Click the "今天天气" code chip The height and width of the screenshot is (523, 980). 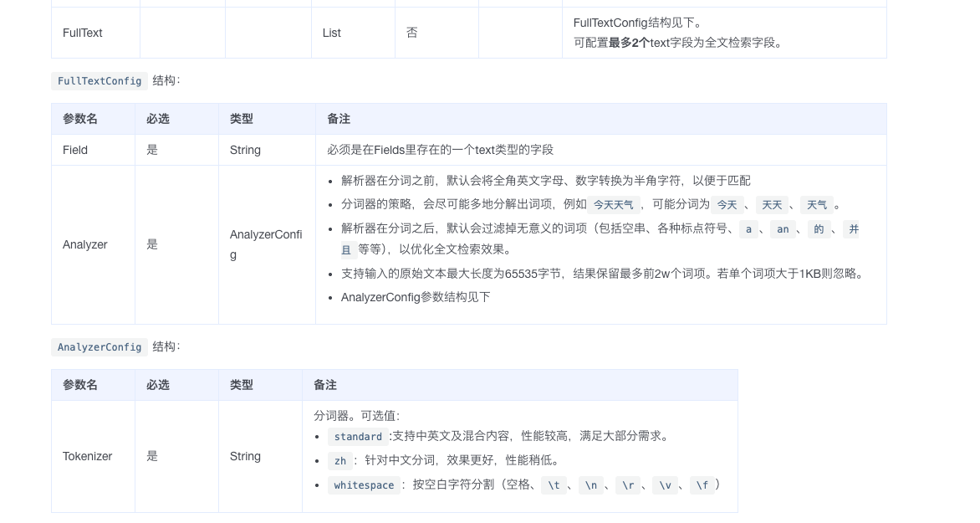pyautogui.click(x=613, y=205)
